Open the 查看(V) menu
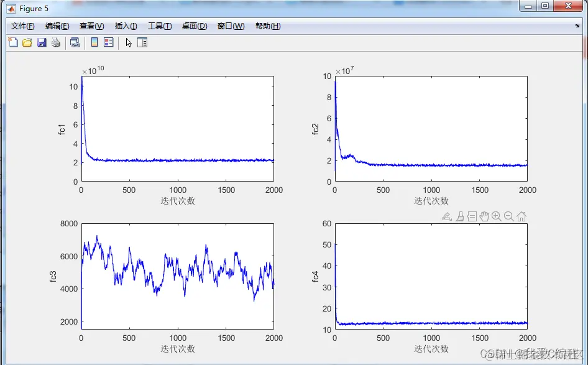This screenshot has height=365, width=588. click(91, 26)
